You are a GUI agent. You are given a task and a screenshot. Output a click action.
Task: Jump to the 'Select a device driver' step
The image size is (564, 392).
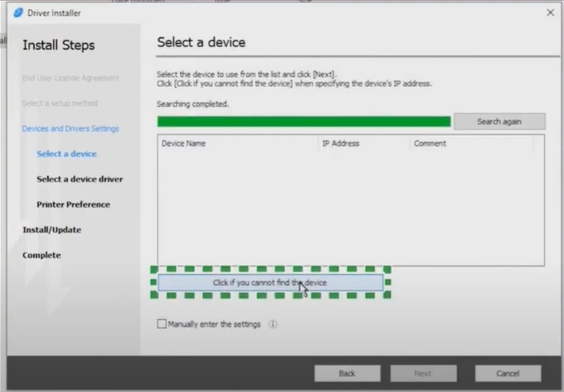[x=80, y=179]
